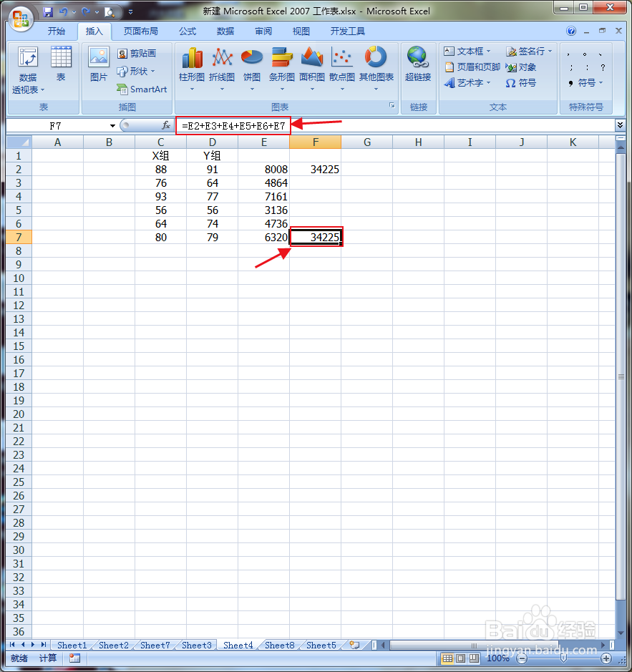Go to the next sheet tab arrow
The height and width of the screenshot is (672, 632).
coord(33,645)
